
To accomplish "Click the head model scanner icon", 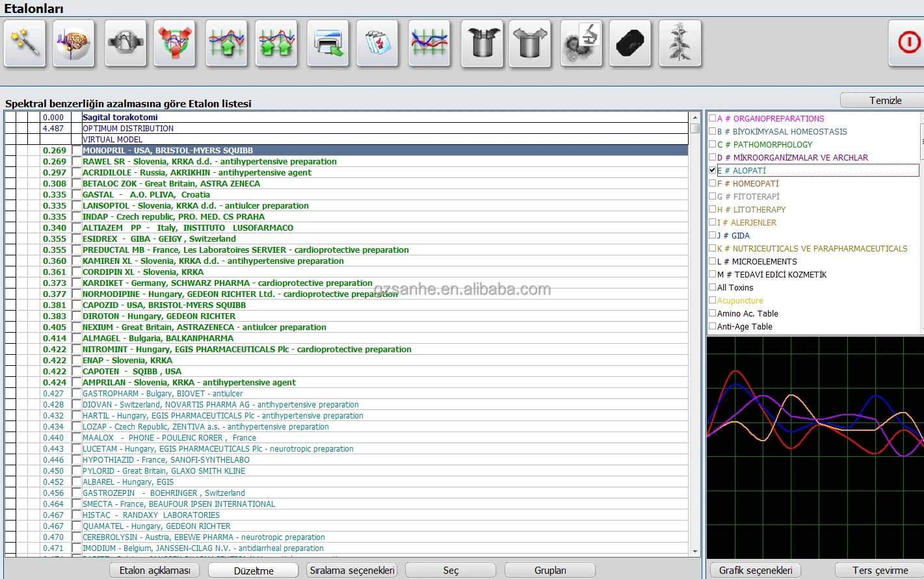I will (x=125, y=43).
